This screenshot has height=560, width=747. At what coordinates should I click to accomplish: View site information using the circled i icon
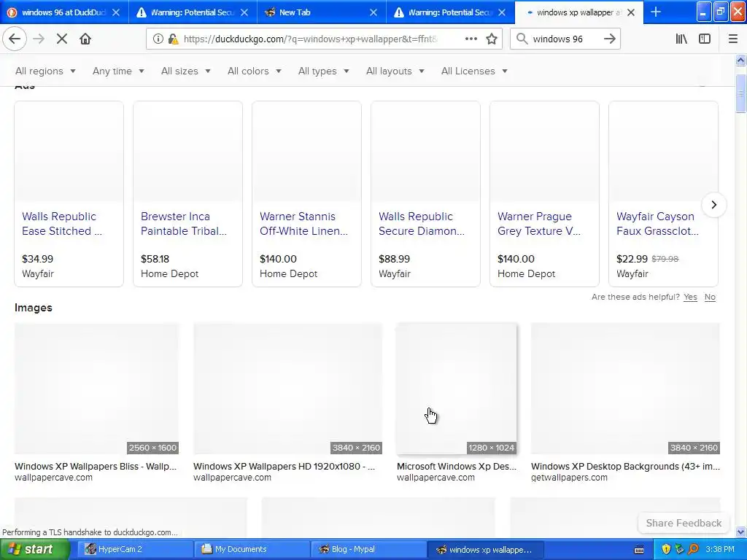[x=158, y=39]
